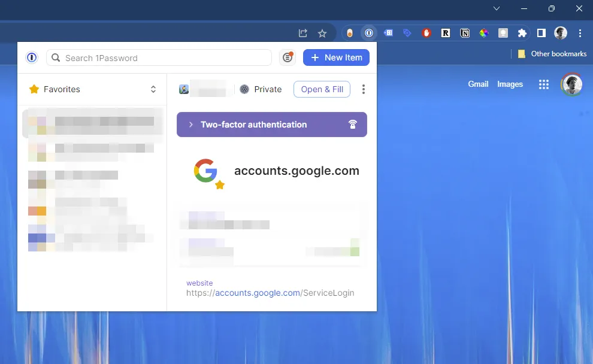Open the Chrome Extensions puzzle menu

[522, 34]
